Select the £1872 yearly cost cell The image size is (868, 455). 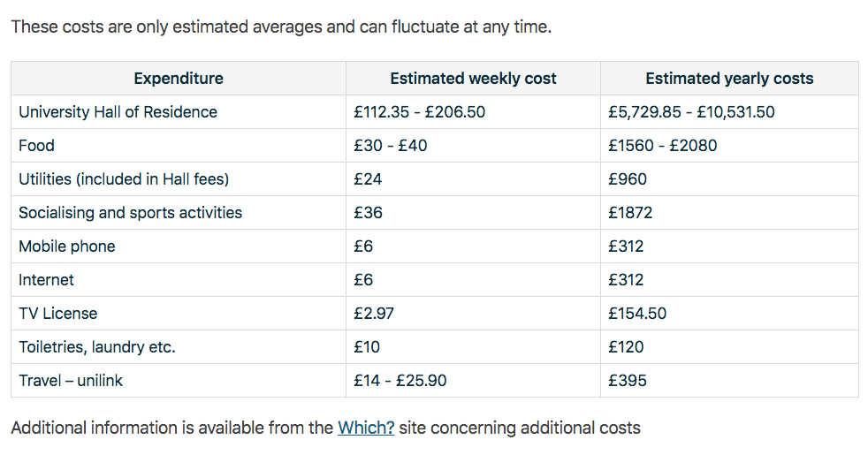tap(630, 213)
